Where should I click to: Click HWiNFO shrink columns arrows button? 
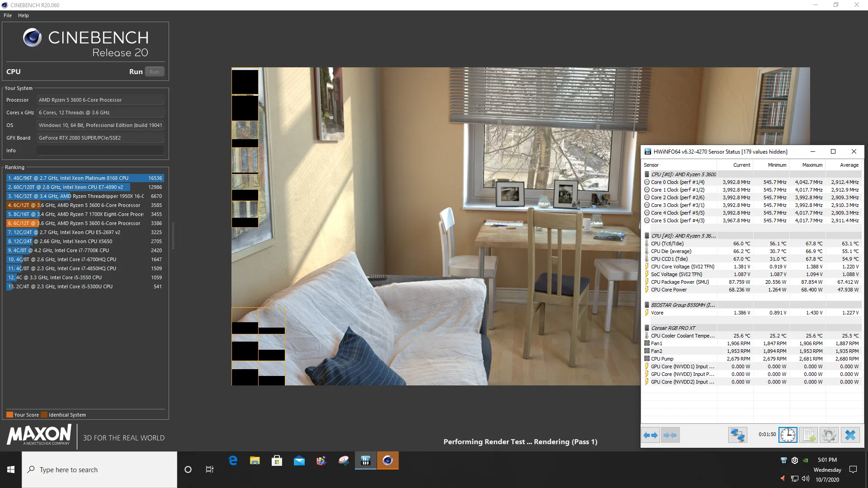pos(670,435)
